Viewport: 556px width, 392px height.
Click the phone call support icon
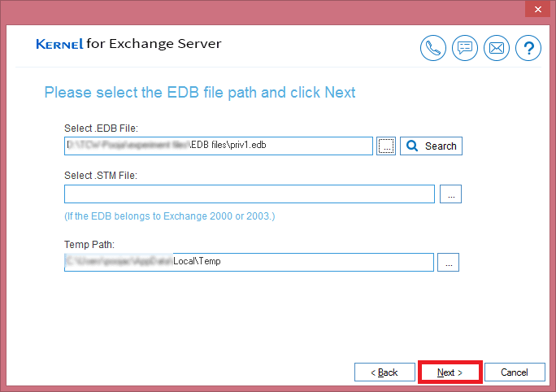tap(433, 48)
